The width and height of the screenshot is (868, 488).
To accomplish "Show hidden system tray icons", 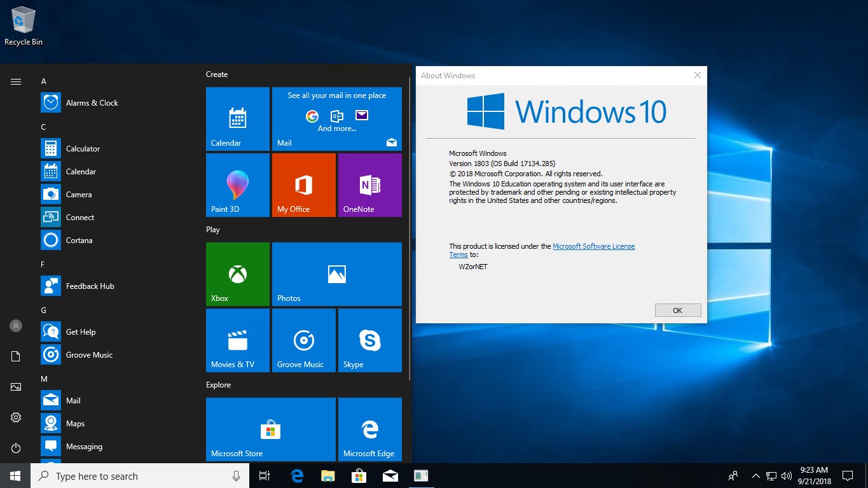I will pos(756,476).
